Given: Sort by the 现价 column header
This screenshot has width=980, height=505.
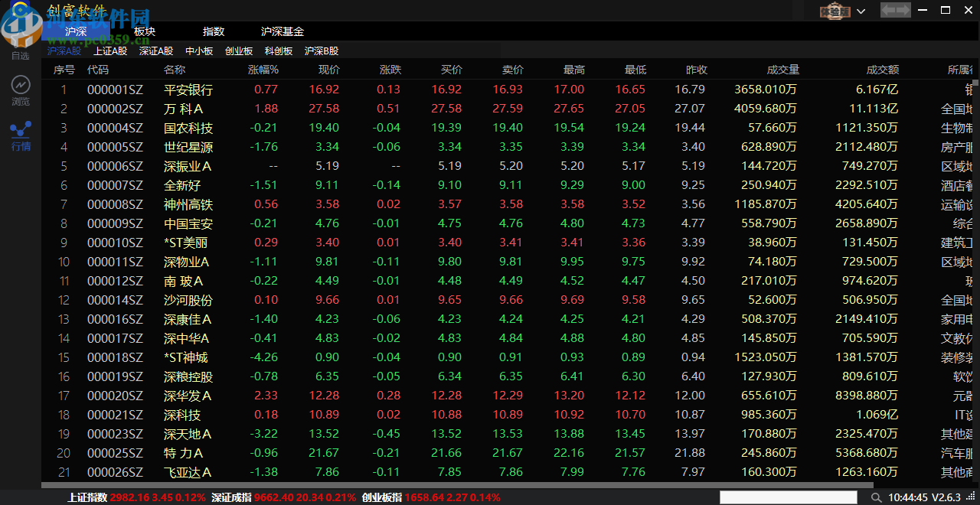Looking at the screenshot, I should [x=329, y=70].
